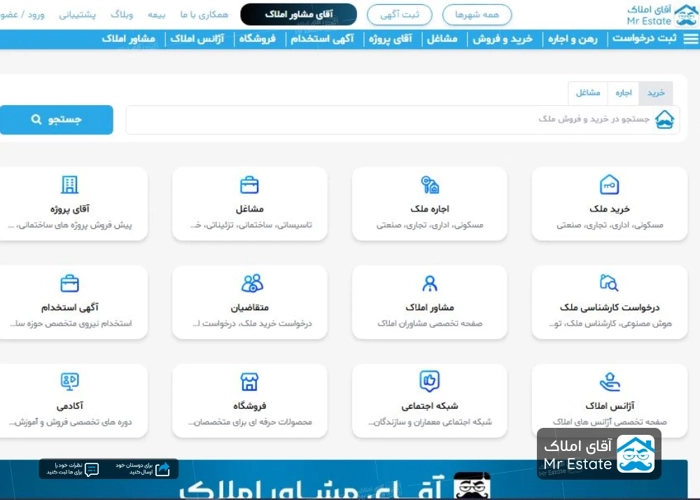Click the مشاغل card title

click(x=250, y=208)
